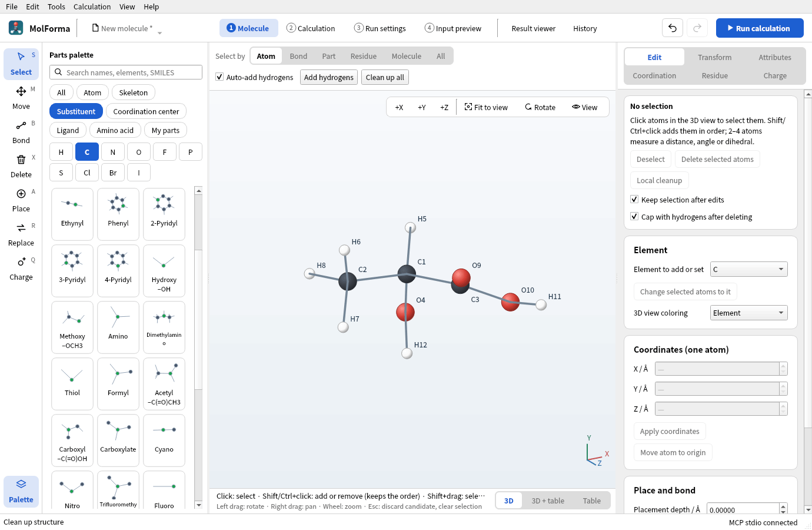Uncheck Auto-add hydrogens checkbox

[x=219, y=77]
